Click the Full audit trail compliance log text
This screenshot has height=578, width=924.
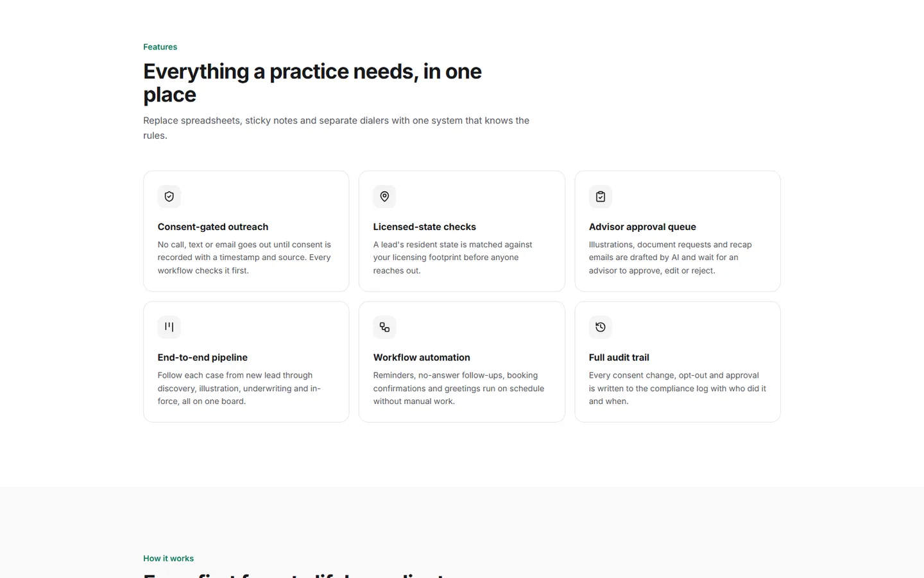pyautogui.click(x=678, y=388)
